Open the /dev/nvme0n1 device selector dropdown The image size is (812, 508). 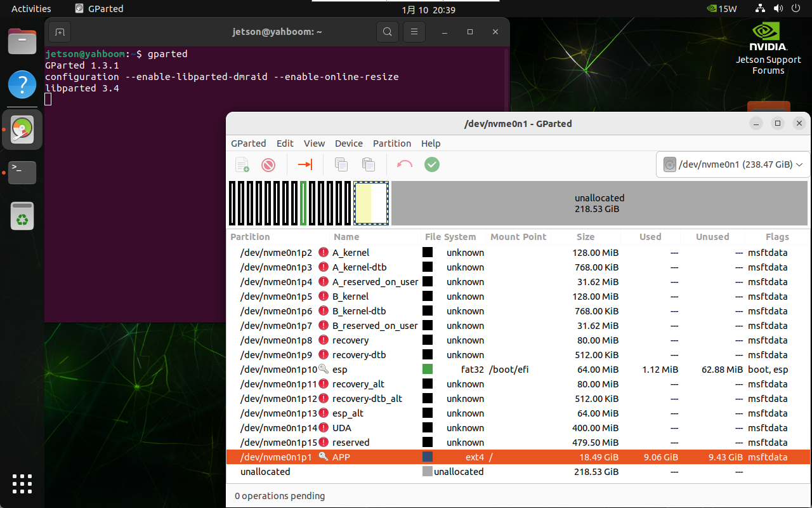coord(733,164)
